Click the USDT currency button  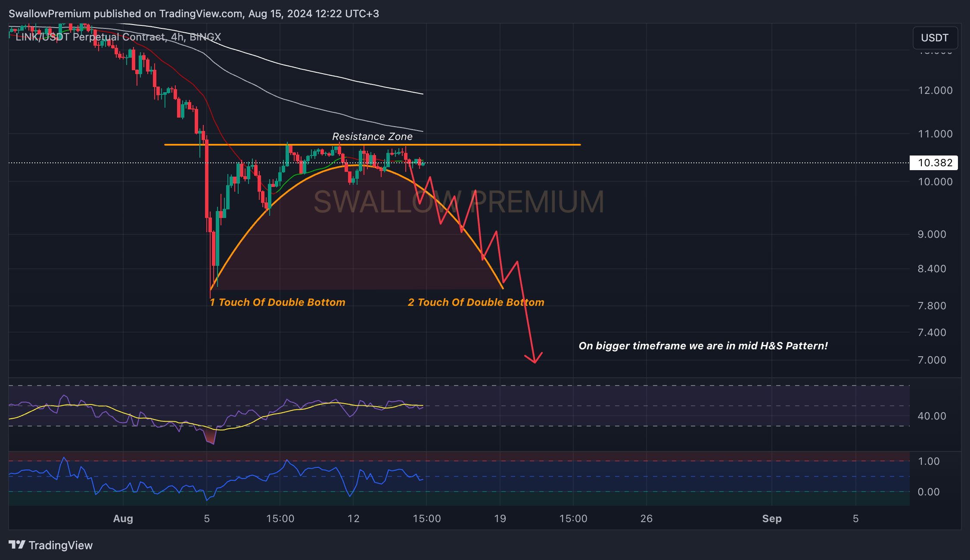click(935, 38)
